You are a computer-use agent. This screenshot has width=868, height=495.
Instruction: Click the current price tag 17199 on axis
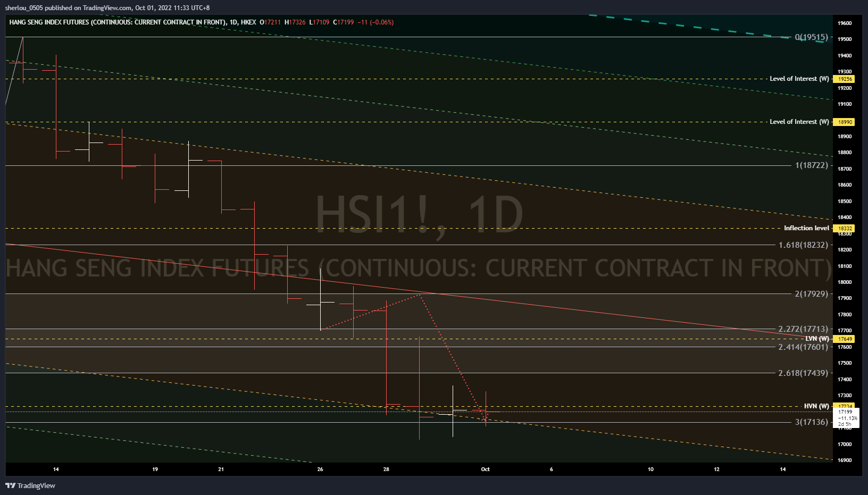[x=846, y=418]
